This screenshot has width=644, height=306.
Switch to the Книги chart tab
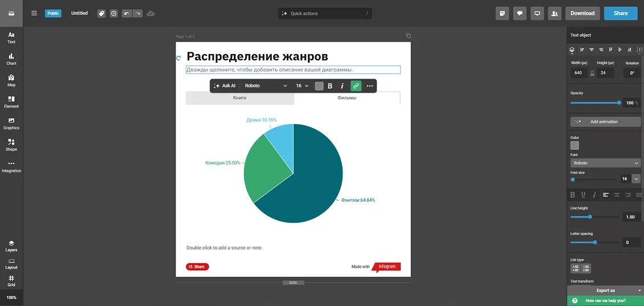[x=240, y=98]
